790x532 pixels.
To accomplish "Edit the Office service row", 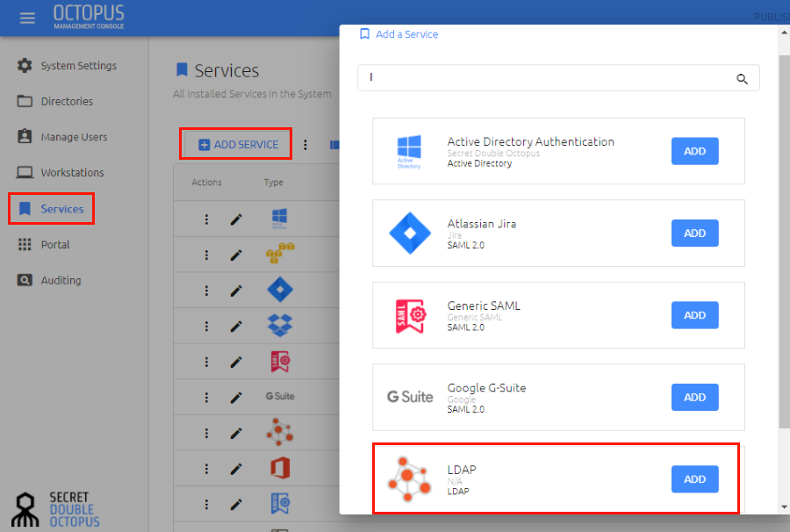I will [236, 469].
